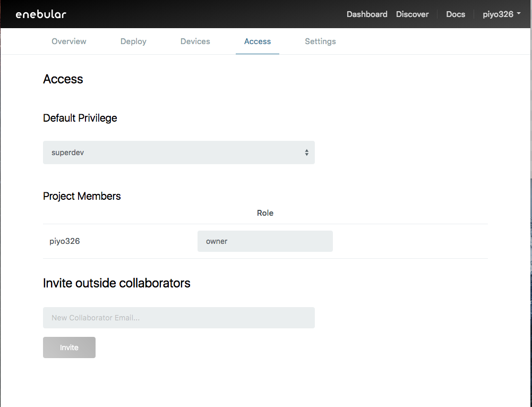Open the piyo326 user menu in header
Screen dimensions: 532x407
click(497, 14)
